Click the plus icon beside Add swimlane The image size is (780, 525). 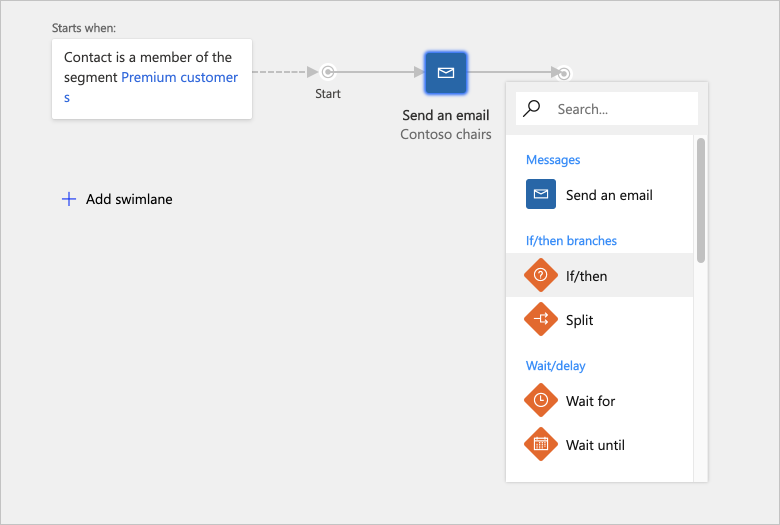point(69,199)
